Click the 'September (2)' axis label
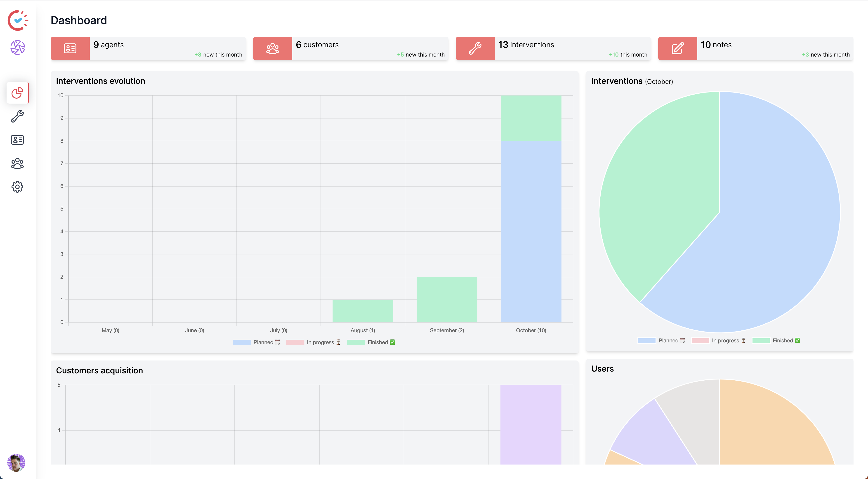Screen dimensions: 868x479 coord(447,331)
